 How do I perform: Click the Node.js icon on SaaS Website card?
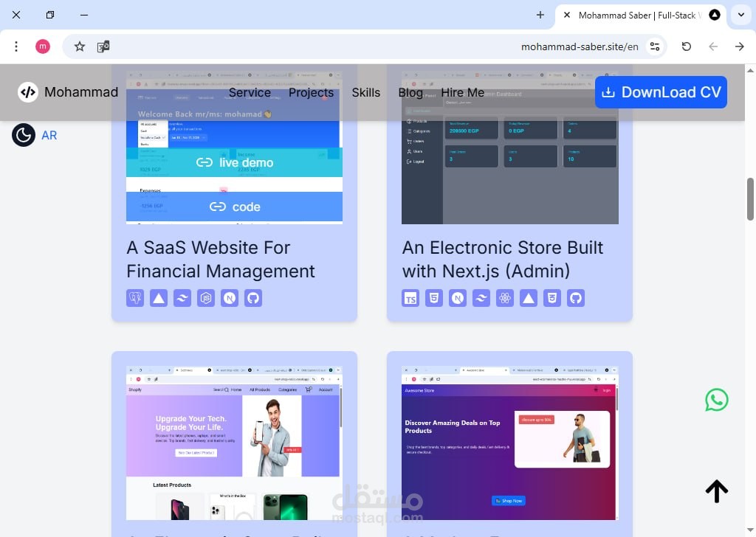(x=206, y=298)
